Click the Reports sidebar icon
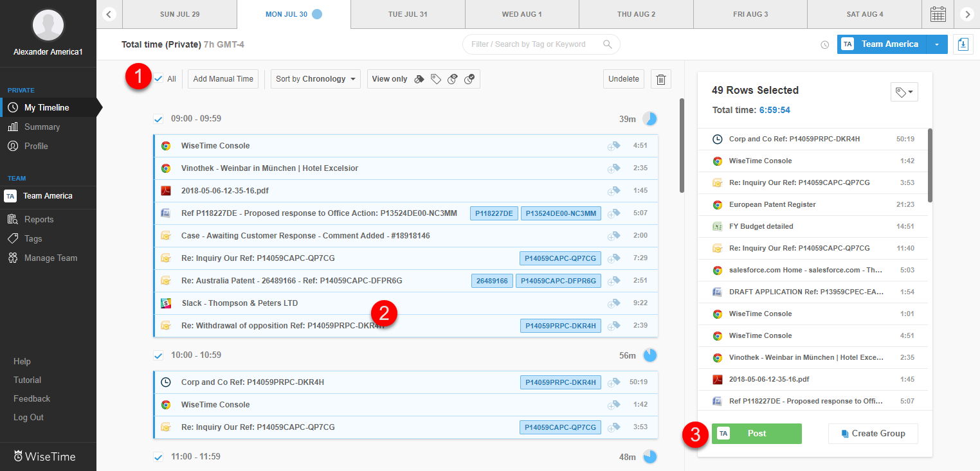This screenshot has height=471, width=980. (x=12, y=220)
